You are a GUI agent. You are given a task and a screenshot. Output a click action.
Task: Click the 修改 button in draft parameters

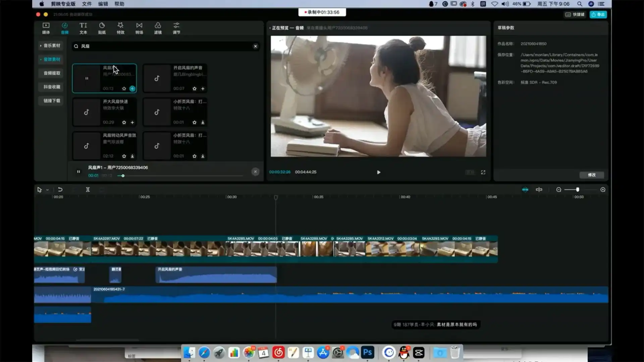coord(592,175)
